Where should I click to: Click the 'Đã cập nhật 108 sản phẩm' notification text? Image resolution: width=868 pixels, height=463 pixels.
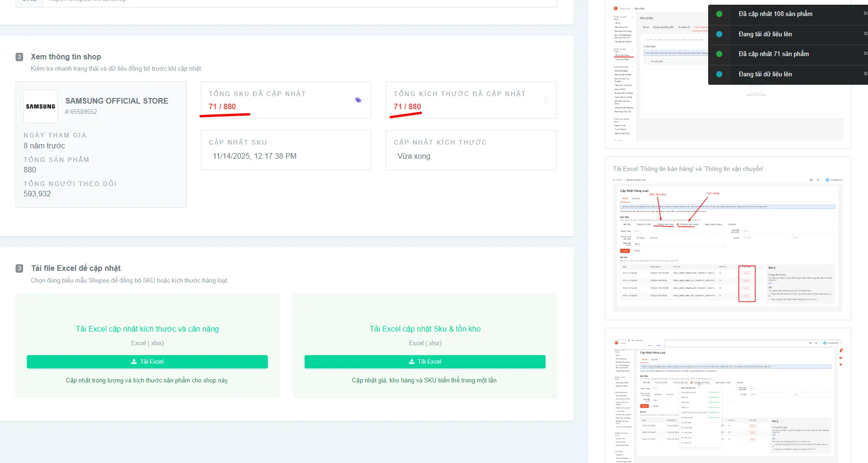point(776,14)
